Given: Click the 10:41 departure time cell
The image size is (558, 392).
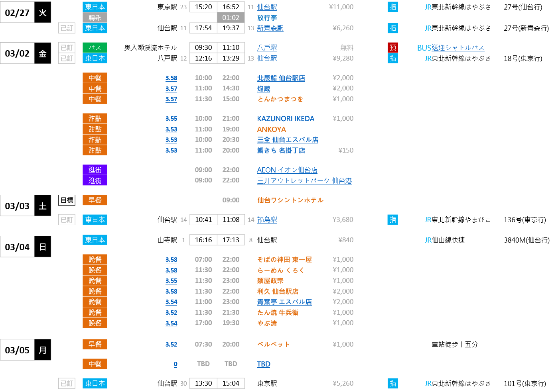Looking at the screenshot, I should tap(203, 220).
